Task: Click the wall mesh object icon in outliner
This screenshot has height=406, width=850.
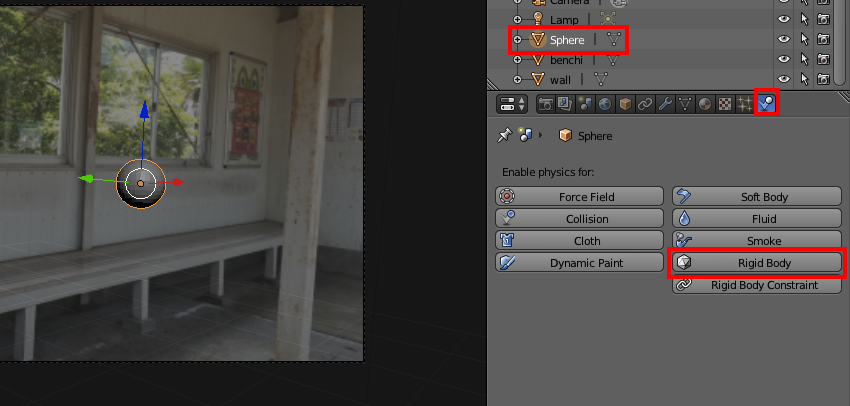Action: (x=538, y=80)
